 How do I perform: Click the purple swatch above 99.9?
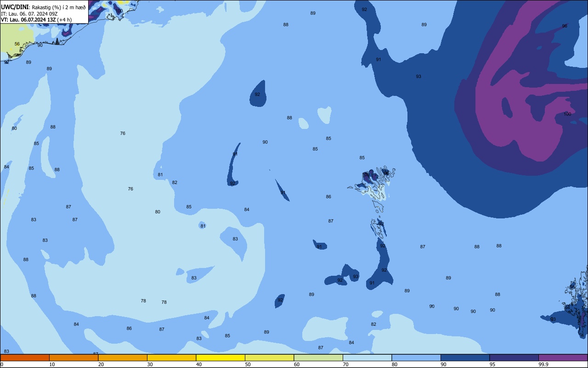[563, 357]
